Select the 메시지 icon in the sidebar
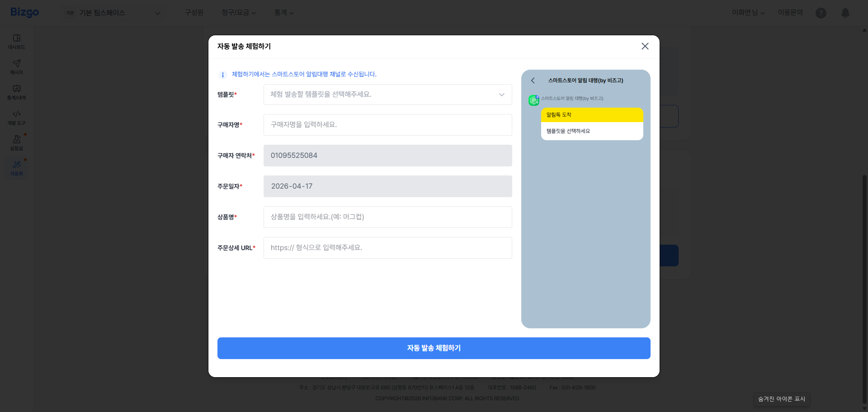The width and height of the screenshot is (868, 412). point(16,66)
